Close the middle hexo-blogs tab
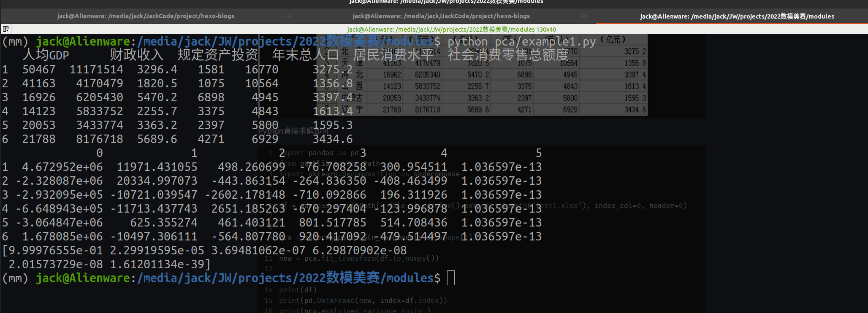The width and height of the screenshot is (868, 313). 584,16
